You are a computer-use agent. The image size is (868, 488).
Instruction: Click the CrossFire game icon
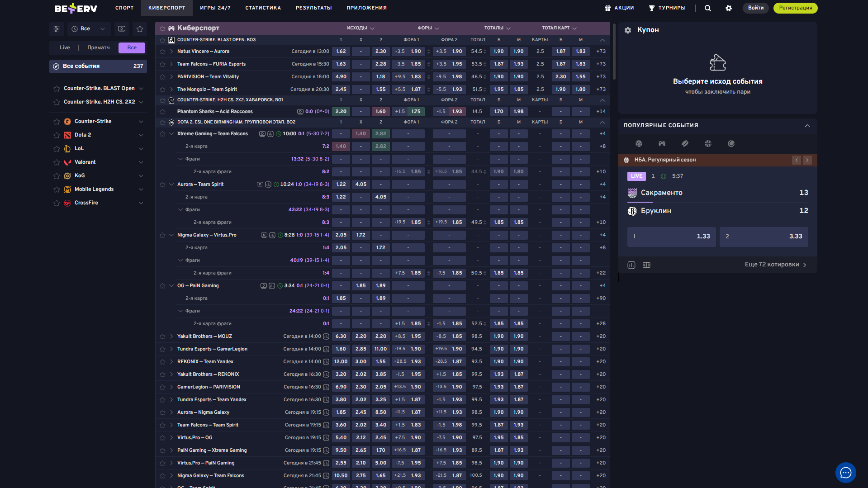pyautogui.click(x=67, y=203)
